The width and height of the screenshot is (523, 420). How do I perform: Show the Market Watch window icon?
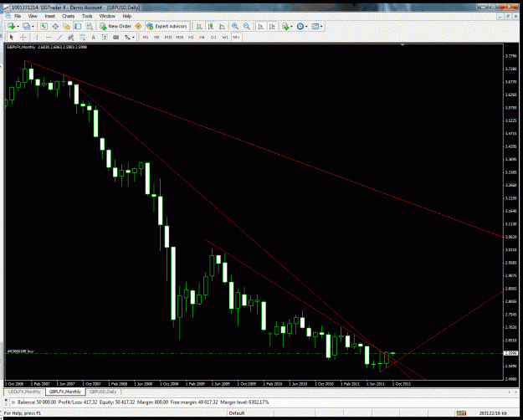point(44,26)
